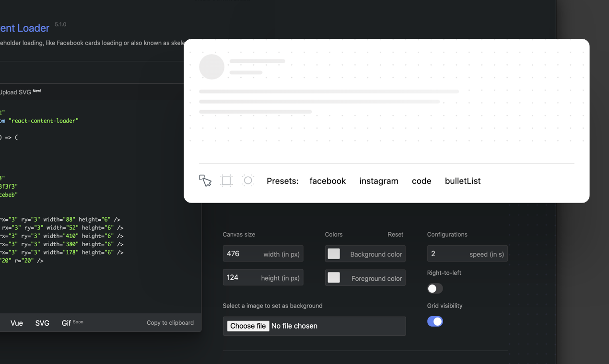Open the Choose file dialog for background image
This screenshot has height=364, width=609.
tap(247, 326)
